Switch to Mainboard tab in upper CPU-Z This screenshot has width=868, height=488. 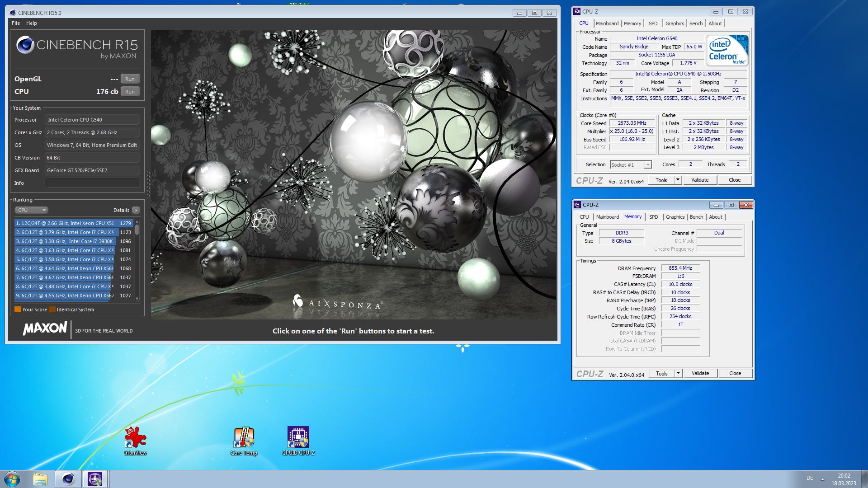click(607, 23)
